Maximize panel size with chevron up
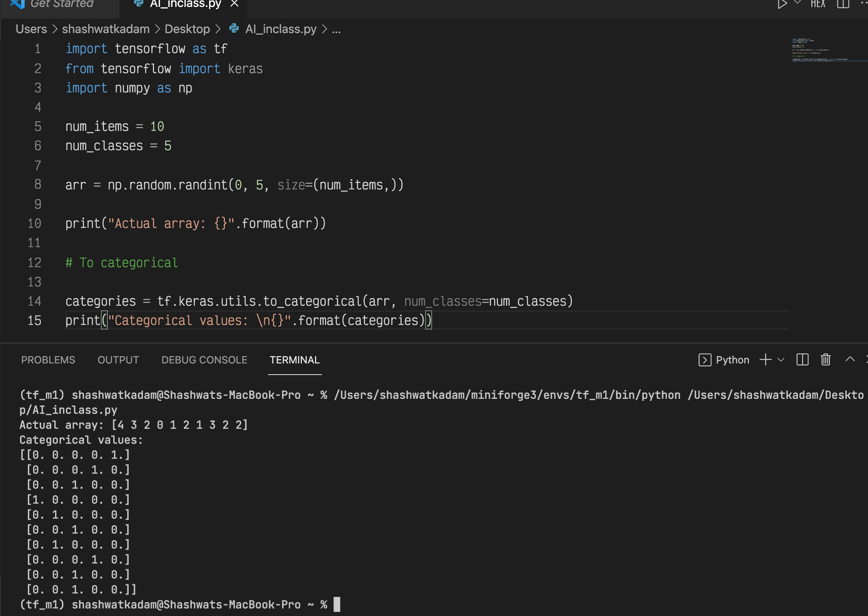 tap(850, 359)
